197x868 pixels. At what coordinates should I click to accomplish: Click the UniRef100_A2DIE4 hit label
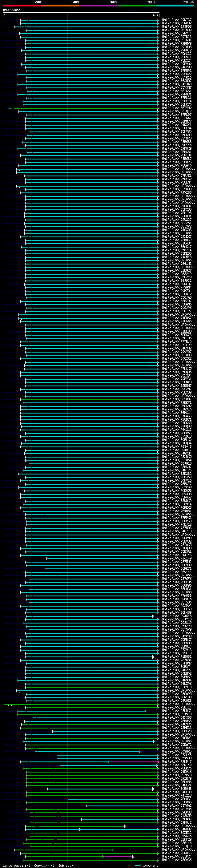pyautogui.click(x=176, y=708)
